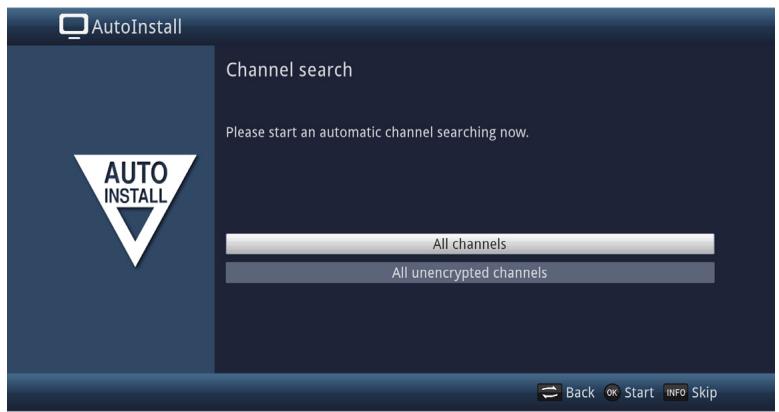Click the Back swap-arrows icon

[549, 393]
